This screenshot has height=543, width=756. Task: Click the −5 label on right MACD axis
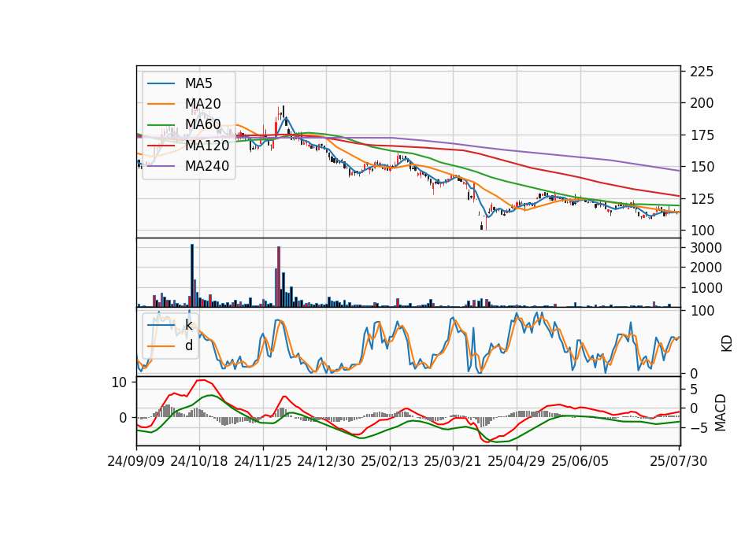[701, 428]
